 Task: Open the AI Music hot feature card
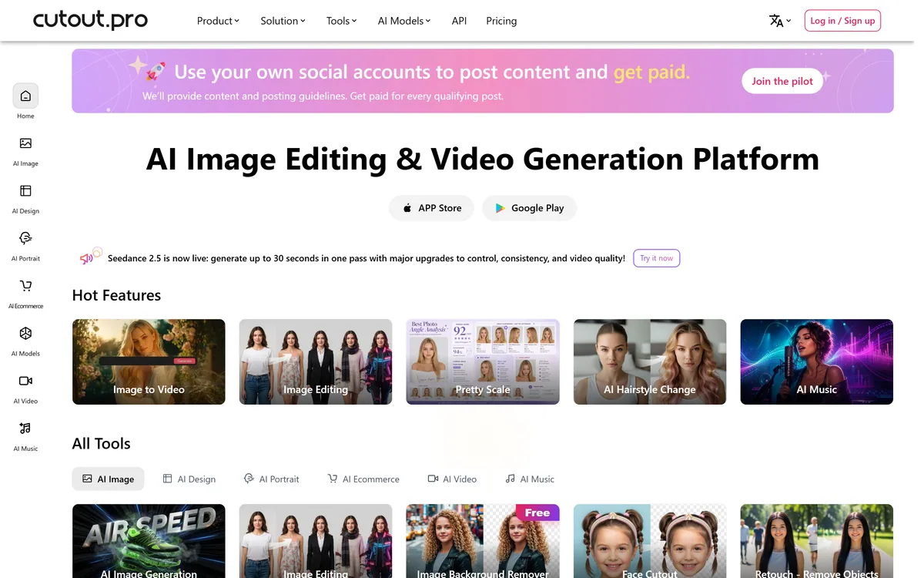817,361
